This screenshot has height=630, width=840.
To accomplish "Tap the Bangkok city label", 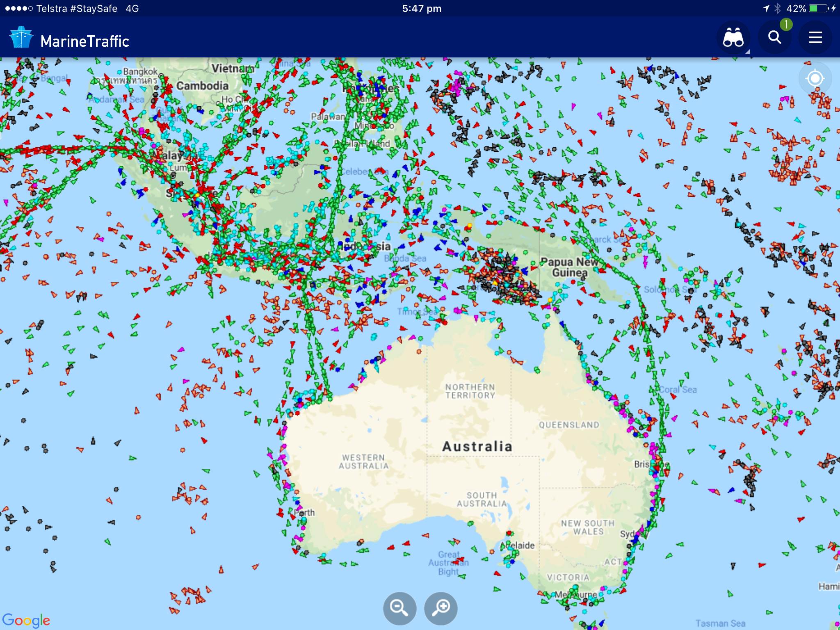I will click(x=140, y=71).
